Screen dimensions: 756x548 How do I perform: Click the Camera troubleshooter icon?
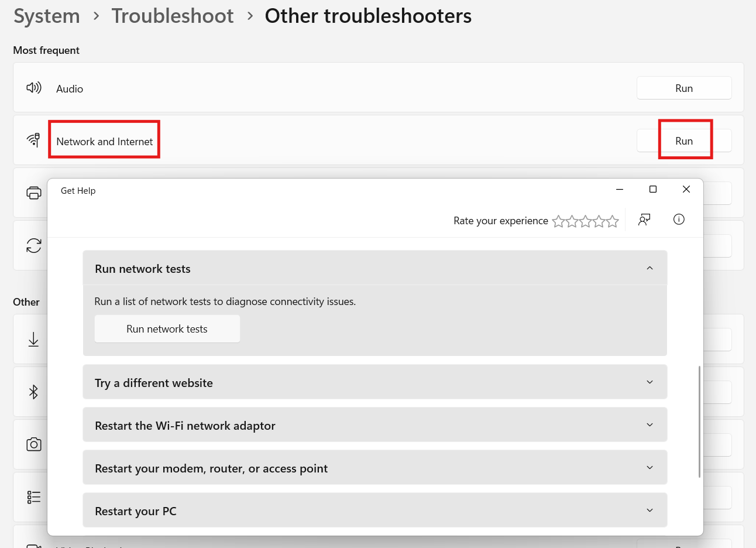coord(34,444)
